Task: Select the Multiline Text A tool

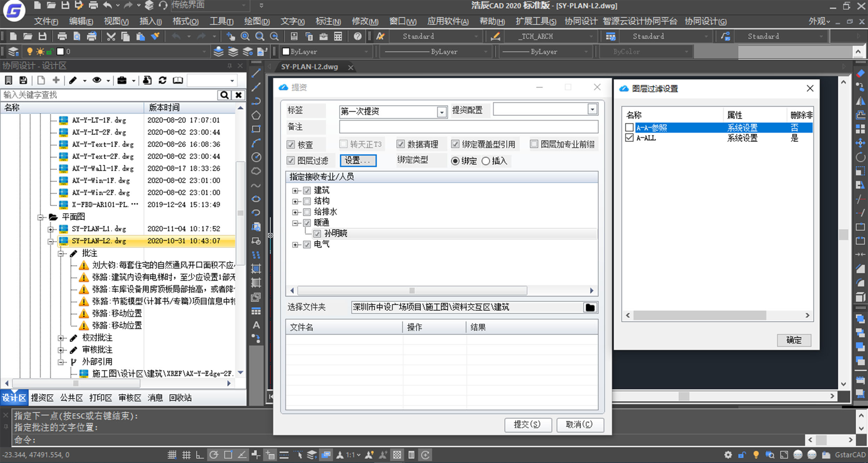Action: pos(256,325)
